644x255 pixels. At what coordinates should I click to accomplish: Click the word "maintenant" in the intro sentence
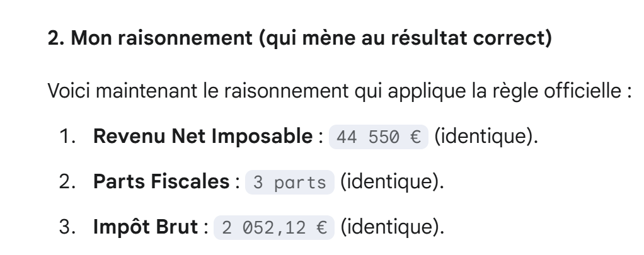point(124,100)
